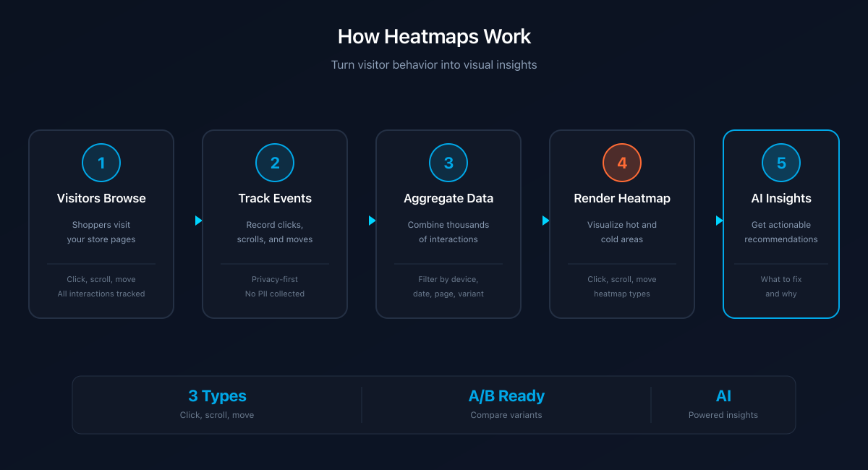
Task: Click the arrow before Aggregate Data
Action: (x=370, y=221)
